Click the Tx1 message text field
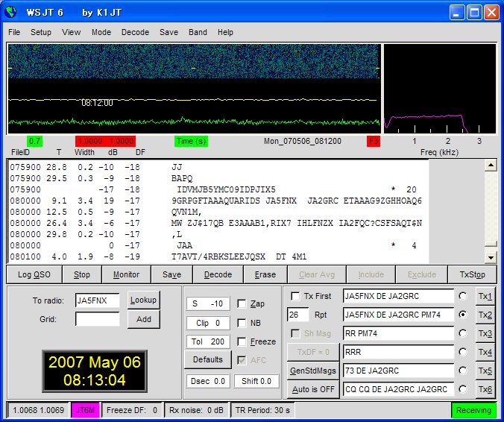This screenshot has width=504, height=422. coord(399,296)
